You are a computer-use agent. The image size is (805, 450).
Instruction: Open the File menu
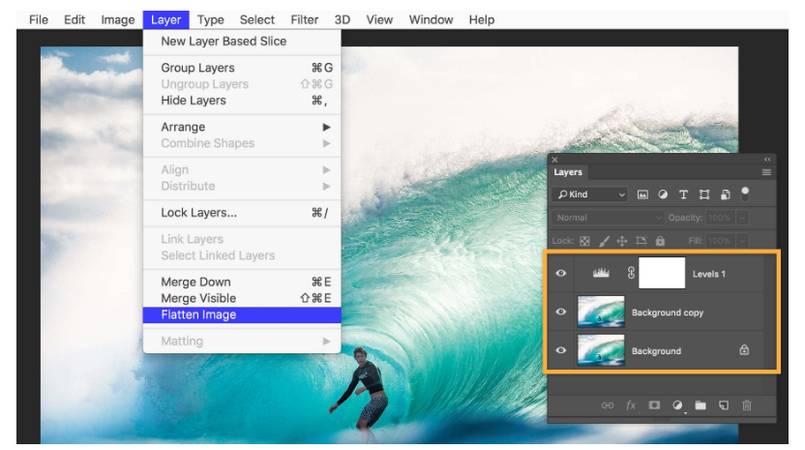39,19
